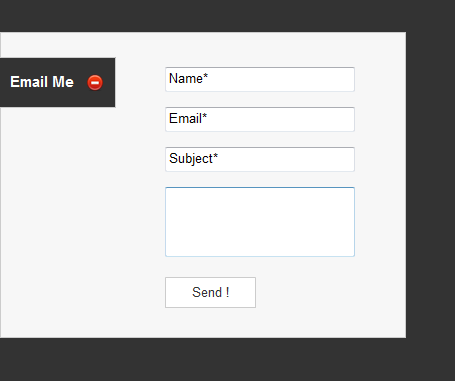
Task: Click inside the large message text area
Action: coord(260,222)
